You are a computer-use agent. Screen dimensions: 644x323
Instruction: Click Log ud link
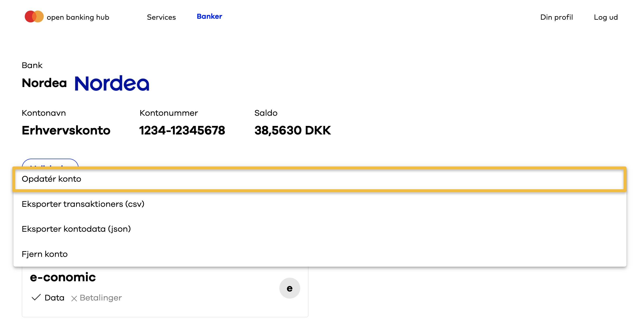pos(606,17)
